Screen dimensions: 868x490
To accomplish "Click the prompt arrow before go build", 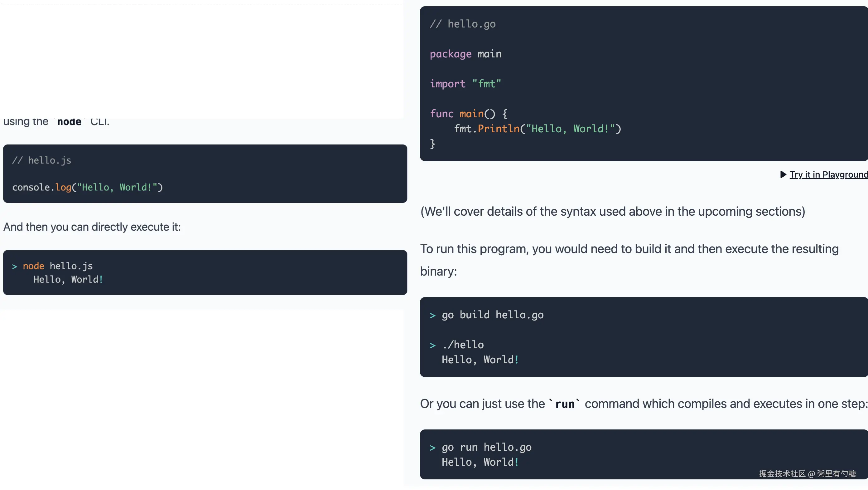I will [x=433, y=316].
